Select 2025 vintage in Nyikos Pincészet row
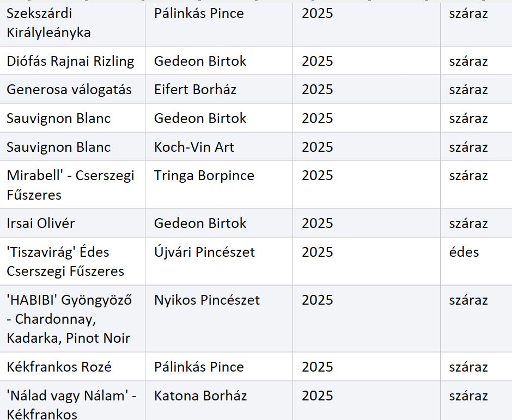The width and height of the screenshot is (512, 420). (317, 300)
